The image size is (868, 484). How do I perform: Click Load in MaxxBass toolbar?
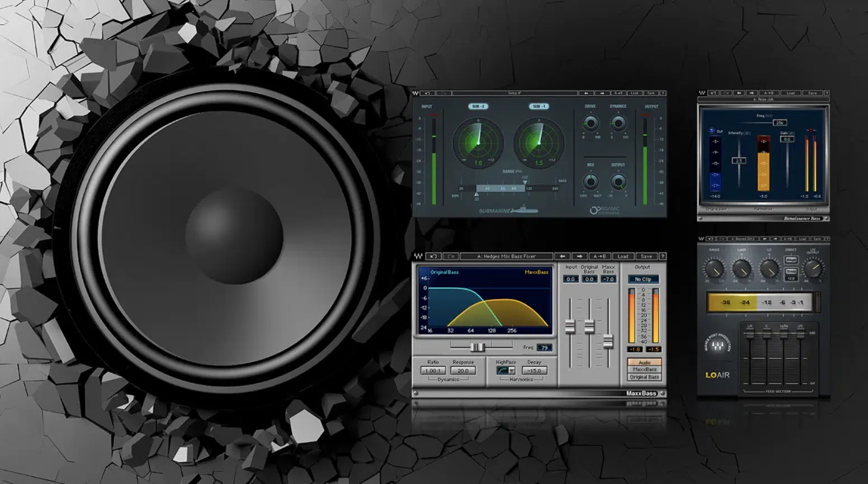pos(623,257)
